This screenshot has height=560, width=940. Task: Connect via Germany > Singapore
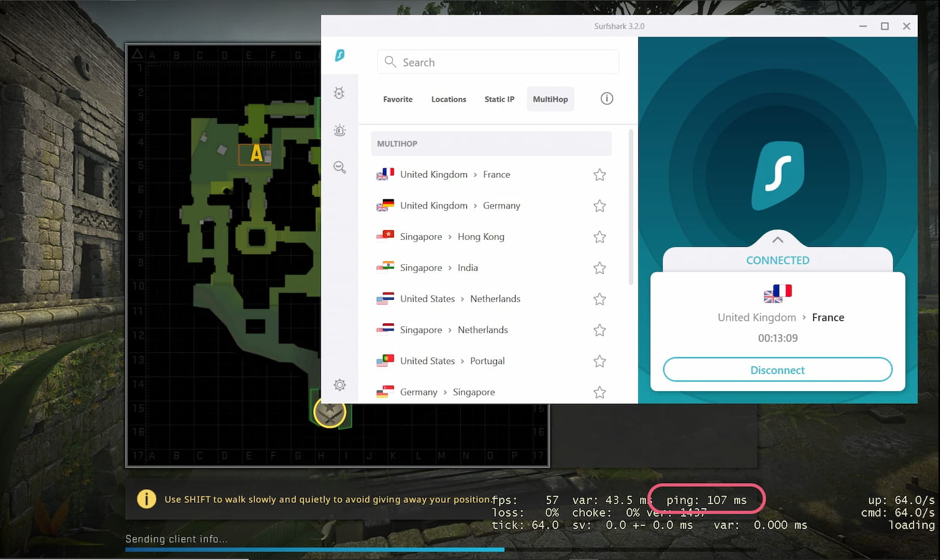pos(491,392)
